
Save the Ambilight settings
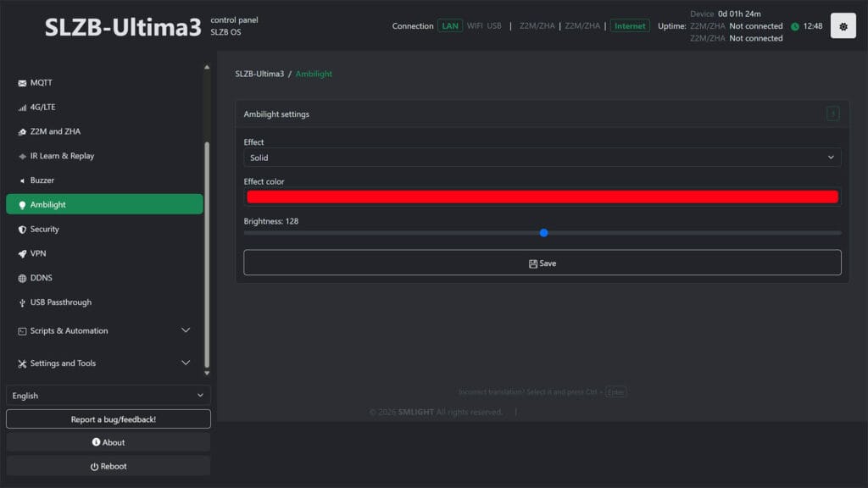tap(542, 263)
